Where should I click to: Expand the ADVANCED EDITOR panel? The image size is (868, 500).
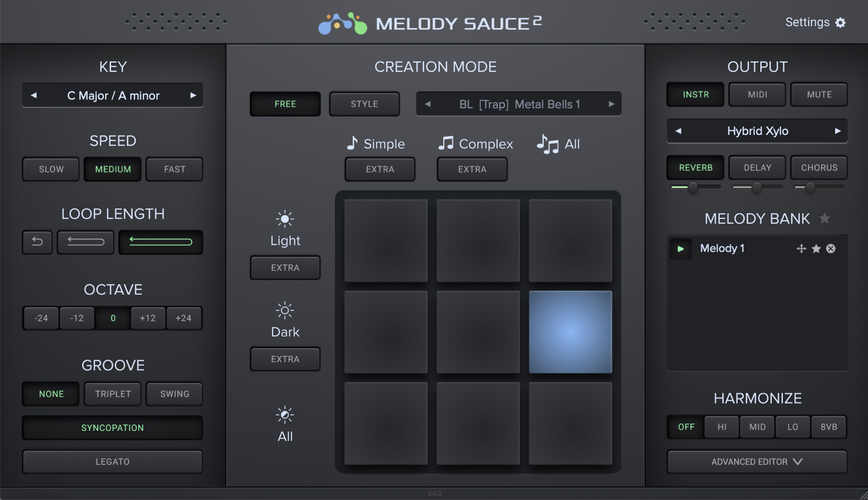click(x=757, y=462)
